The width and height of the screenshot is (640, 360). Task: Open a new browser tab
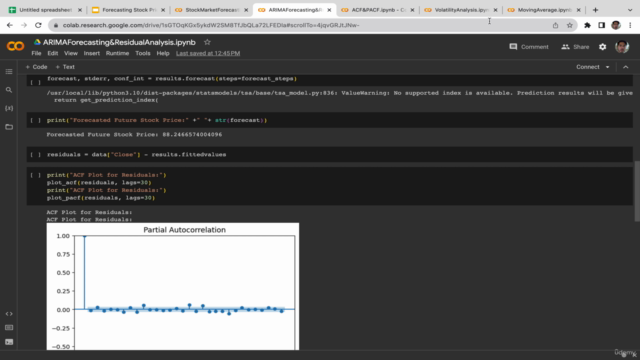(x=595, y=10)
